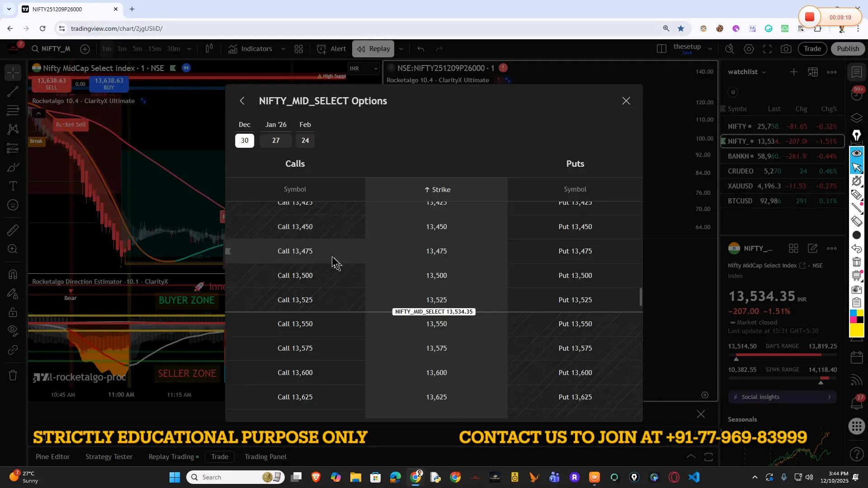Screen dimensions: 868x488
Task: Open the timeframe dropdown next to 30m
Action: [x=189, y=49]
